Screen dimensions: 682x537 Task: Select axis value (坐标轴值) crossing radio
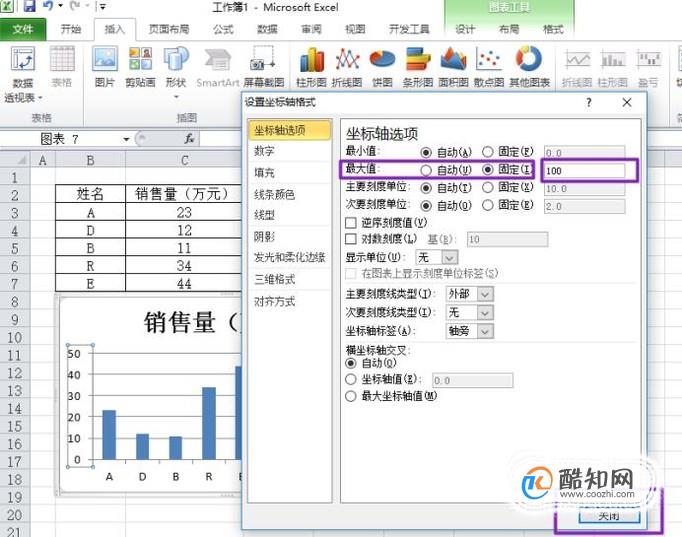[351, 380]
